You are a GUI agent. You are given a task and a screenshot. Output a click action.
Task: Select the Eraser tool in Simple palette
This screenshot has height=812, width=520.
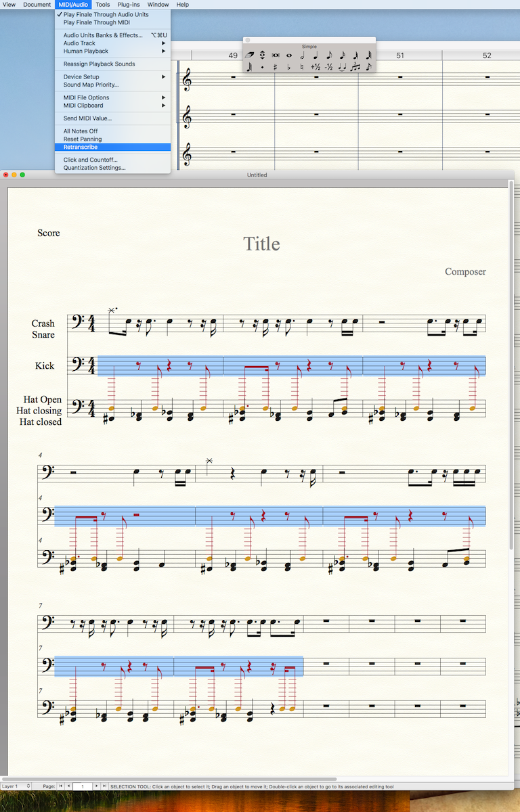coord(249,55)
